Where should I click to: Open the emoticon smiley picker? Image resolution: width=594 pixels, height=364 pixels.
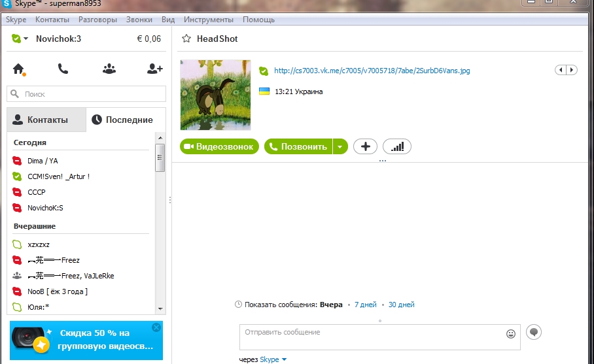[511, 334]
